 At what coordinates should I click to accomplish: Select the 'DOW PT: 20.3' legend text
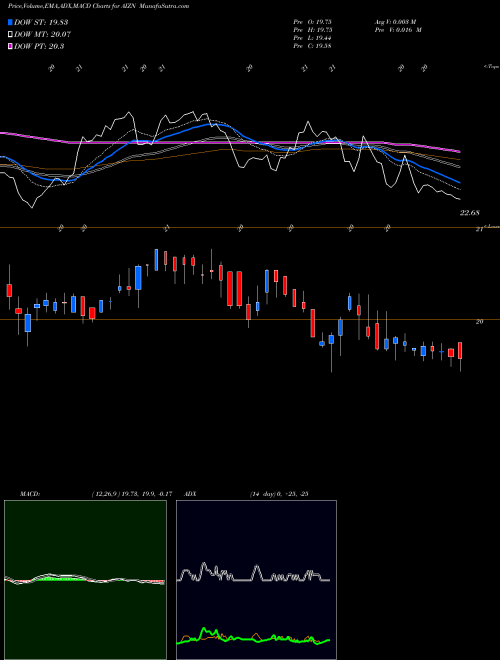pyautogui.click(x=39, y=46)
